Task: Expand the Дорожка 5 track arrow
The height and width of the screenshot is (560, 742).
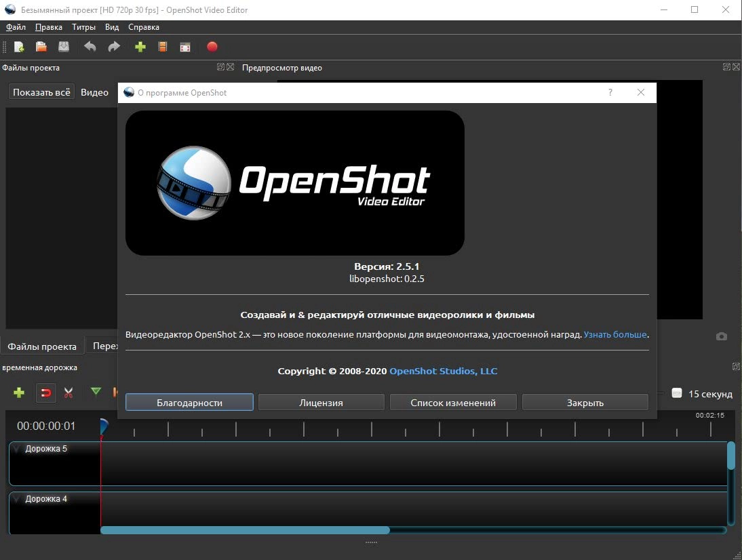Action: coord(16,448)
